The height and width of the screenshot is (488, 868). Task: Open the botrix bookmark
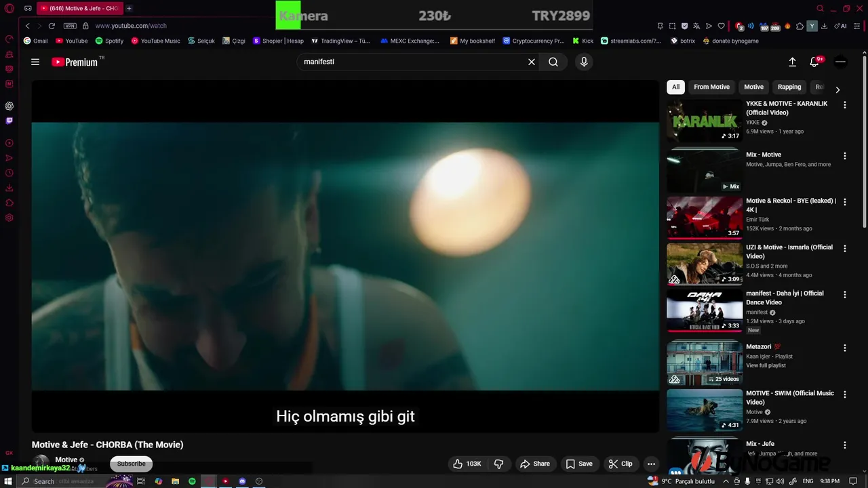[683, 41]
